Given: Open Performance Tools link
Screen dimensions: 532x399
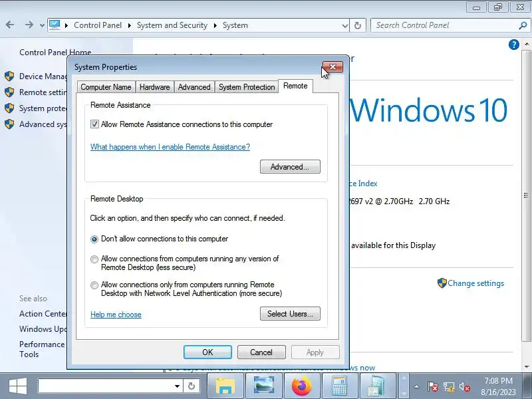Looking at the screenshot, I should pyautogui.click(x=41, y=349).
